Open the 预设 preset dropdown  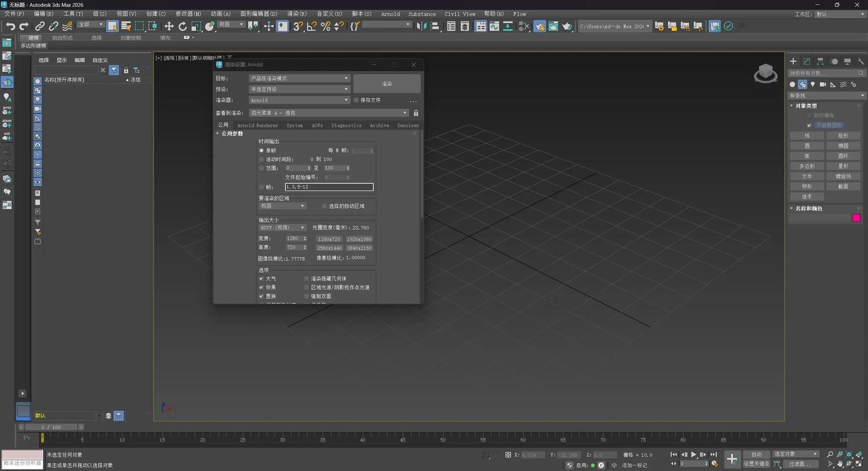click(299, 89)
